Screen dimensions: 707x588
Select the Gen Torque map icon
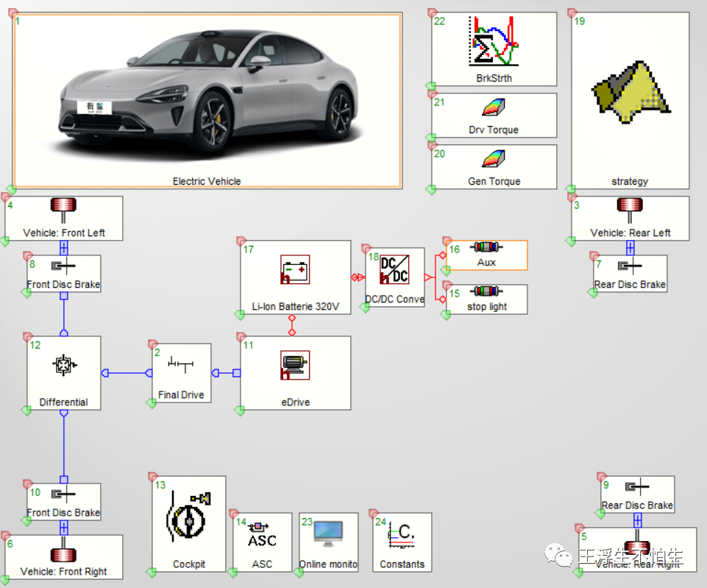click(x=494, y=159)
